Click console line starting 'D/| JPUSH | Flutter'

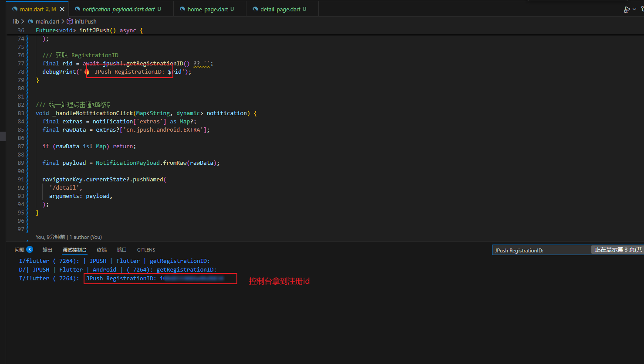[118, 269]
